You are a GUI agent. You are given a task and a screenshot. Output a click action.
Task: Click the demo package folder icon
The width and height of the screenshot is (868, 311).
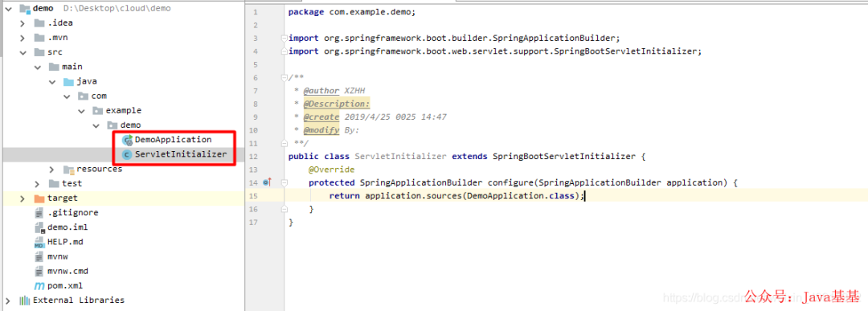click(112, 125)
